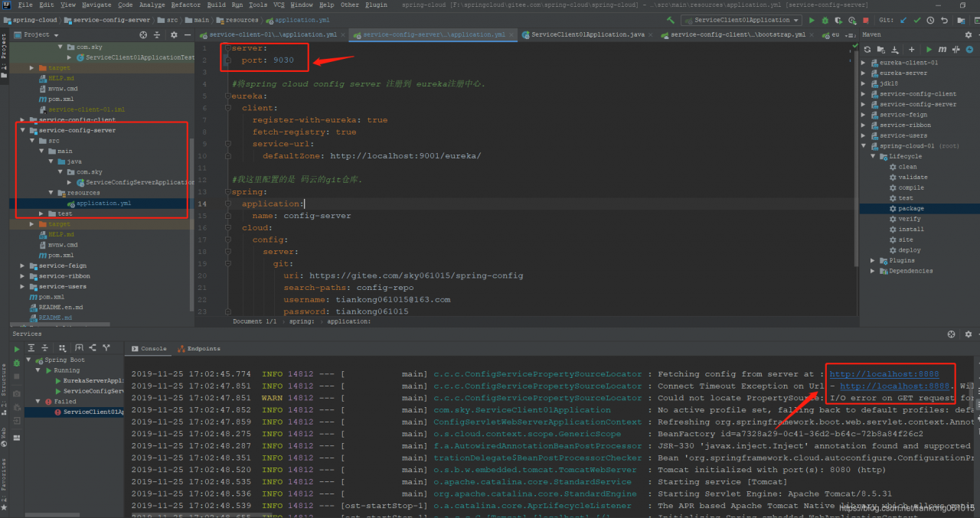Click the Git update project arrow icon
980x518 pixels.
905,20
